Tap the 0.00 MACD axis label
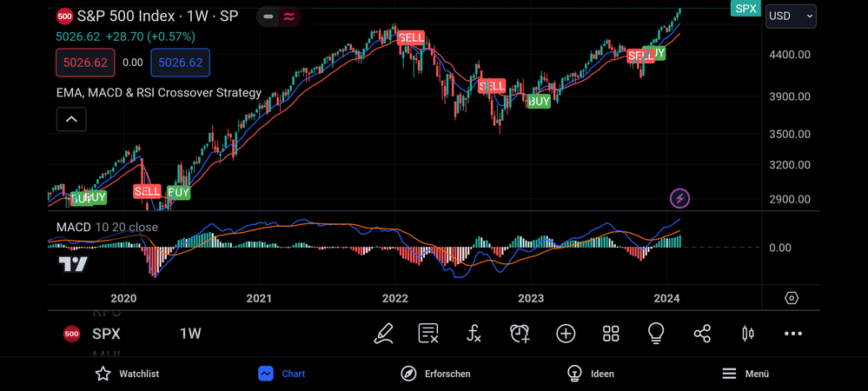This screenshot has height=391, width=868. [780, 248]
